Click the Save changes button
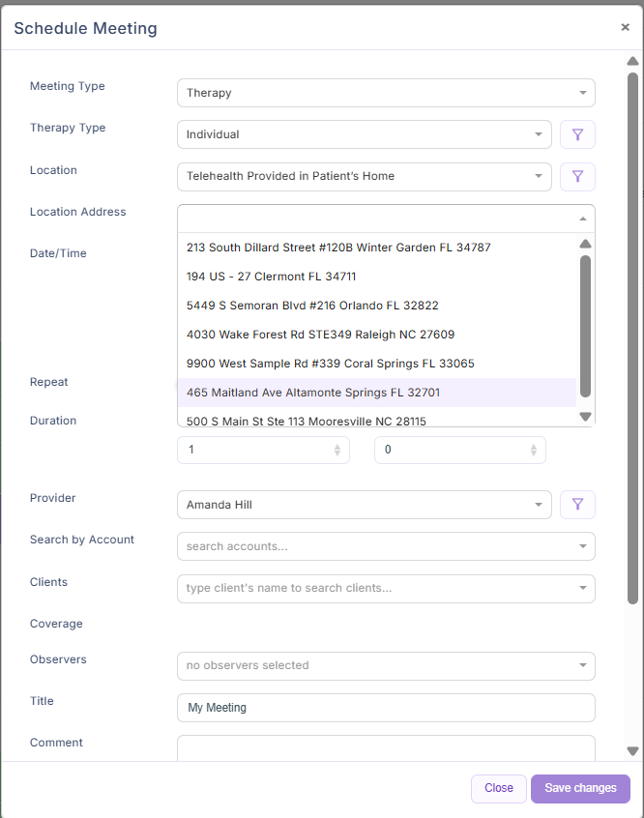 coord(580,788)
